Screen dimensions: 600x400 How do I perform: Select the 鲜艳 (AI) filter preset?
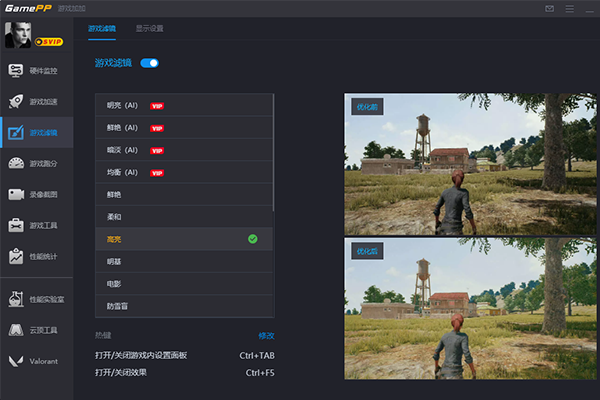(x=184, y=127)
